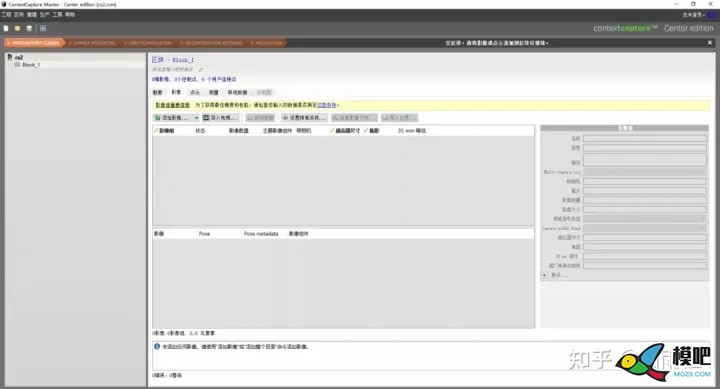Click the user account icon at top right

tap(712, 15)
